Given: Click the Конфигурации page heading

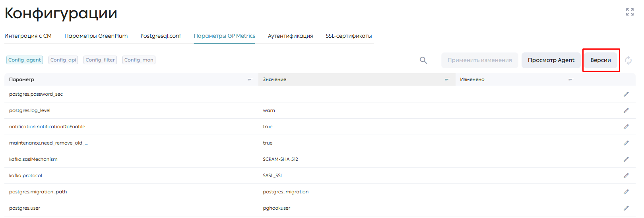Looking at the screenshot, I should (x=61, y=14).
